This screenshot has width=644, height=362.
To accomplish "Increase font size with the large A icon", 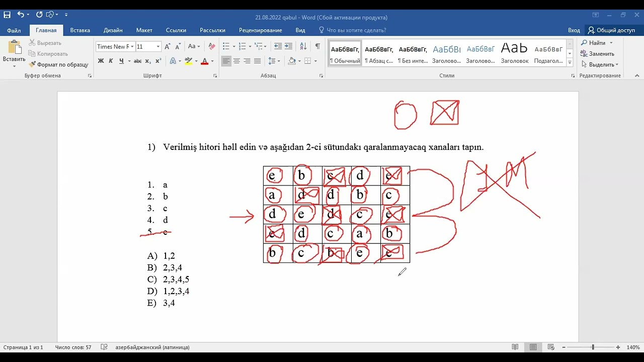I will click(x=168, y=46).
